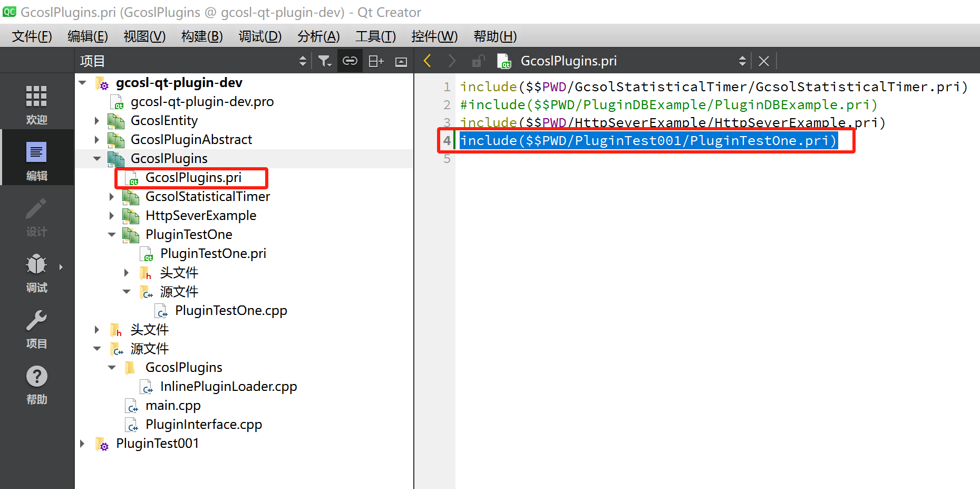Open the 视图(V) menu
This screenshot has height=489, width=980.
[144, 36]
